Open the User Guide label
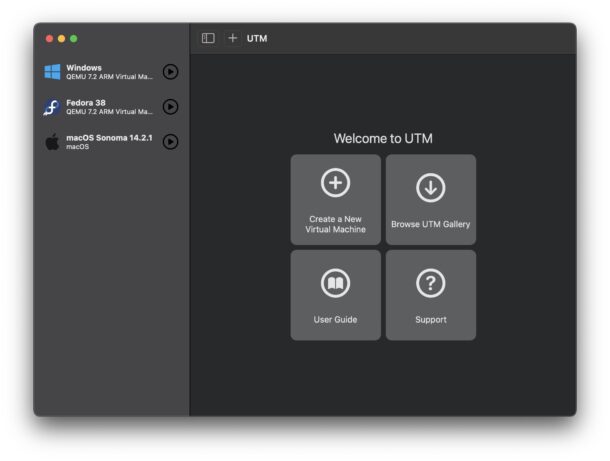This screenshot has width=610, height=461. (x=335, y=320)
